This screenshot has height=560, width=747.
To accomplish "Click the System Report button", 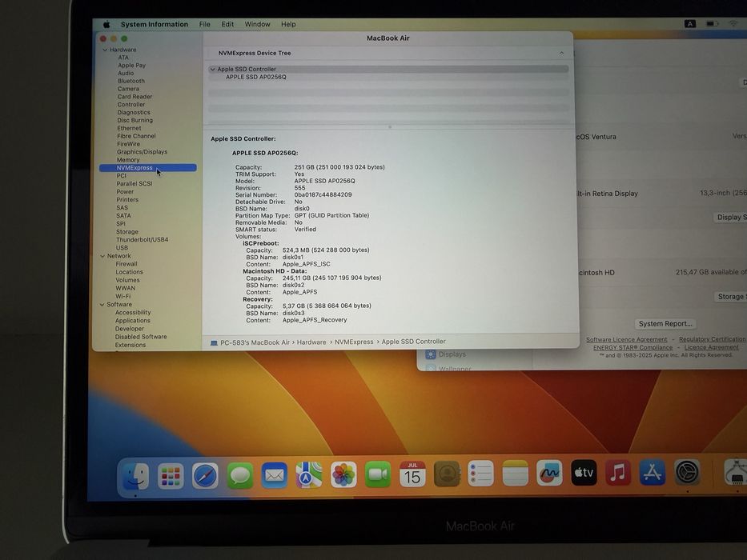I will click(x=665, y=324).
